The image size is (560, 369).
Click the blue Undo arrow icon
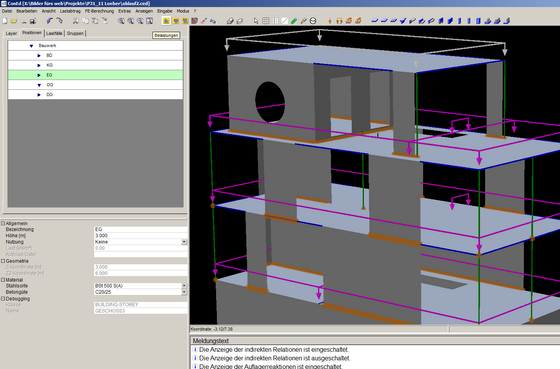[x=50, y=21]
